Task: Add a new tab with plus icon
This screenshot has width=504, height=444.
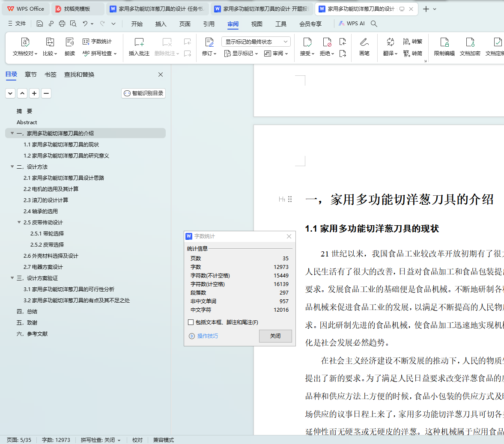Action: 426,9
